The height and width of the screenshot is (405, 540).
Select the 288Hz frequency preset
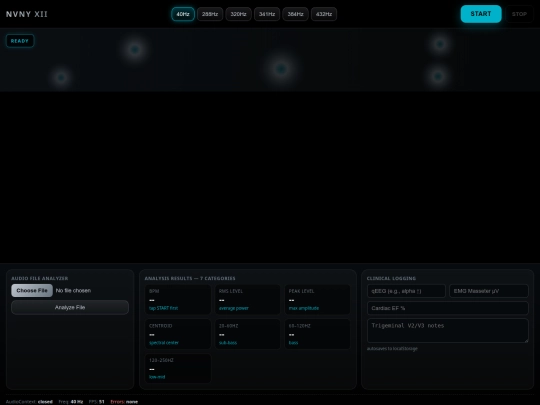tap(210, 14)
